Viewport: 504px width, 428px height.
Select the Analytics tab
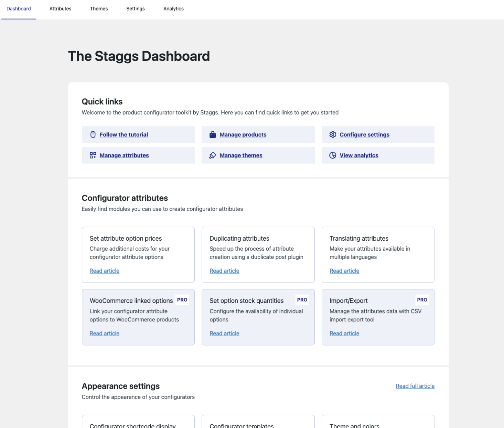click(173, 9)
